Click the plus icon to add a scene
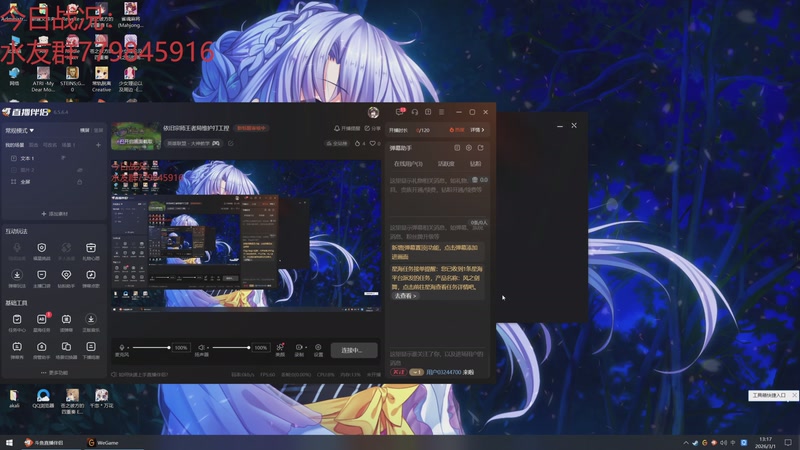The height and width of the screenshot is (450, 800). point(98,145)
